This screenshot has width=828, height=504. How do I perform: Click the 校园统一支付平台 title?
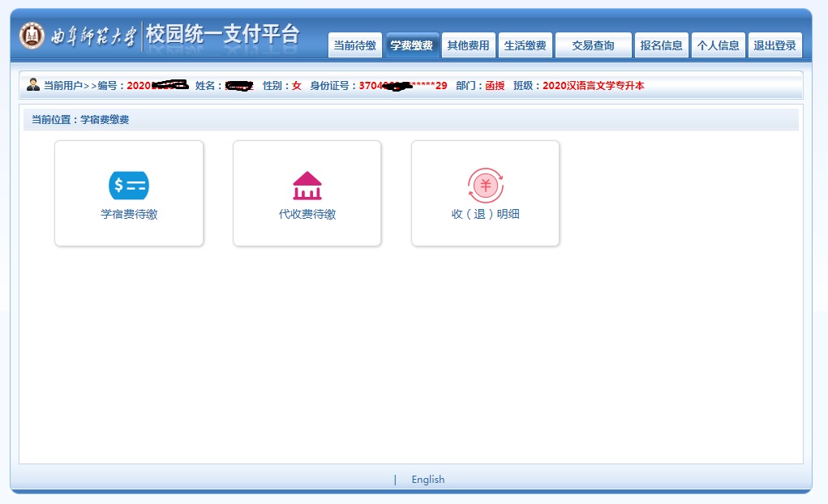[x=222, y=35]
